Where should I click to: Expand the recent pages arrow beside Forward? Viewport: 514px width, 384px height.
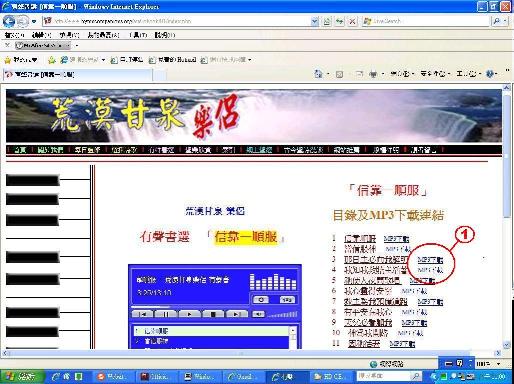[34, 21]
